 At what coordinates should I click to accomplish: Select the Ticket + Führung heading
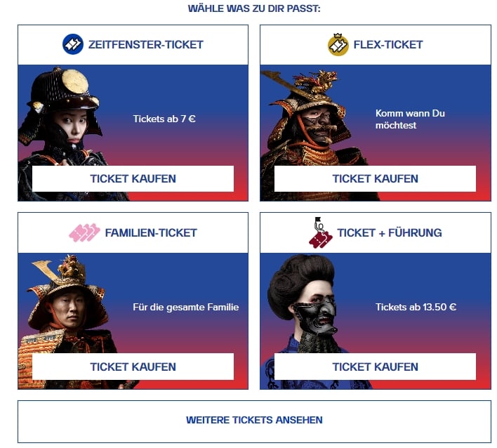click(x=389, y=232)
